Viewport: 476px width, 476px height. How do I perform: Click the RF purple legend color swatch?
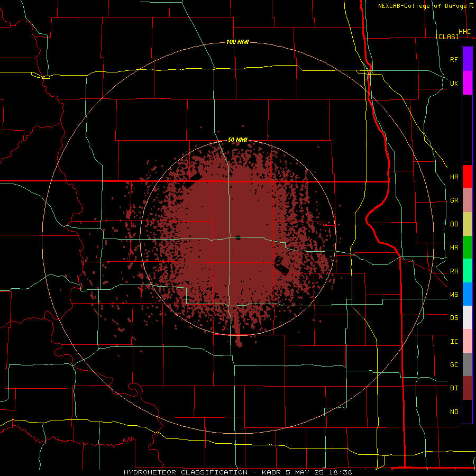467,59
